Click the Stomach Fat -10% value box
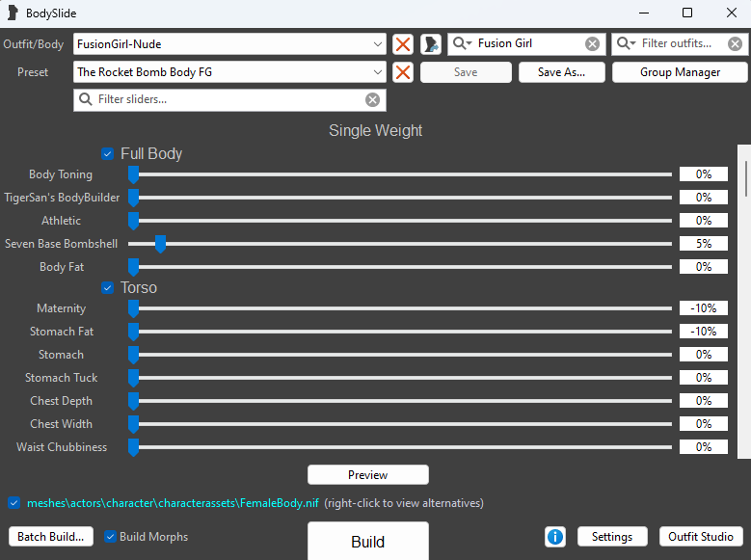751x560 pixels. 703,331
